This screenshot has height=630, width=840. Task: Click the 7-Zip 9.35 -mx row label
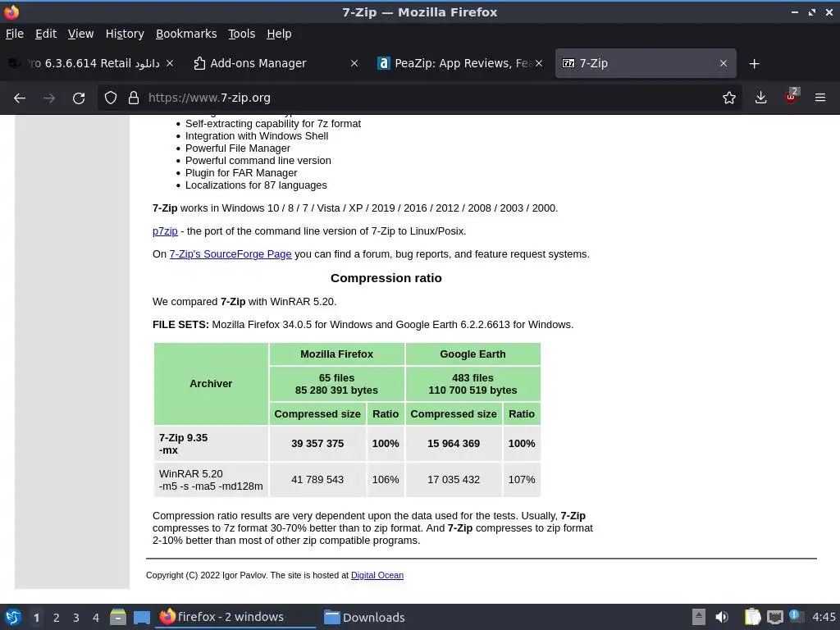211,444
